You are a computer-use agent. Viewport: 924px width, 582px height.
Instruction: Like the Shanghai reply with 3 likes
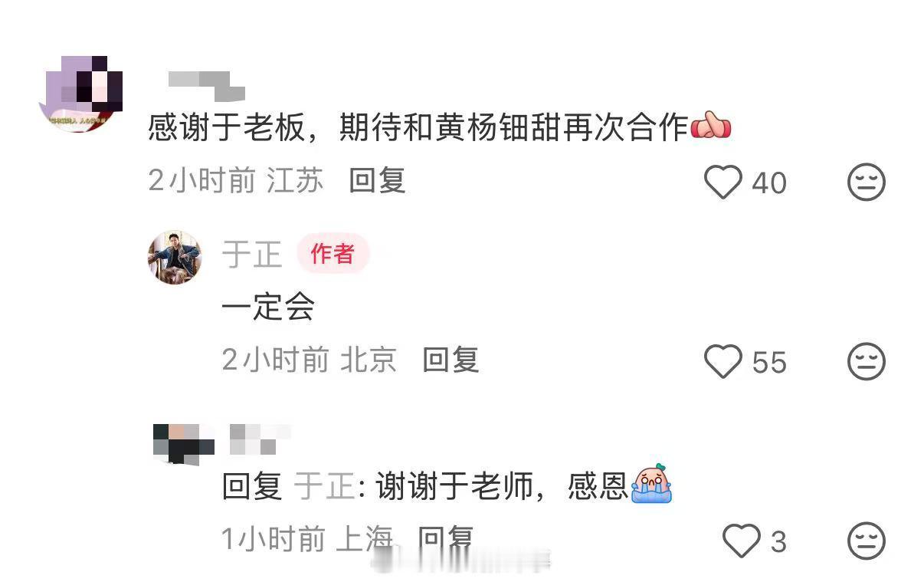(x=742, y=541)
